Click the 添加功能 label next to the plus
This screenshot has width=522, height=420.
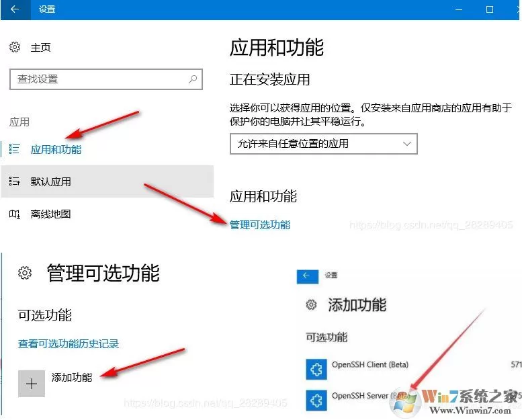tap(72, 378)
